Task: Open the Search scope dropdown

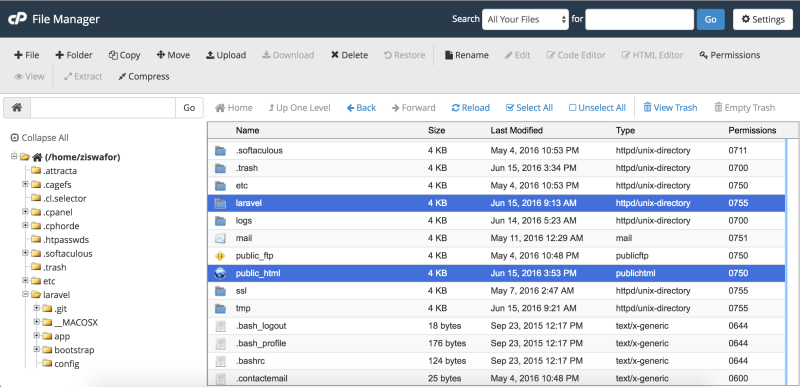Action: click(525, 19)
